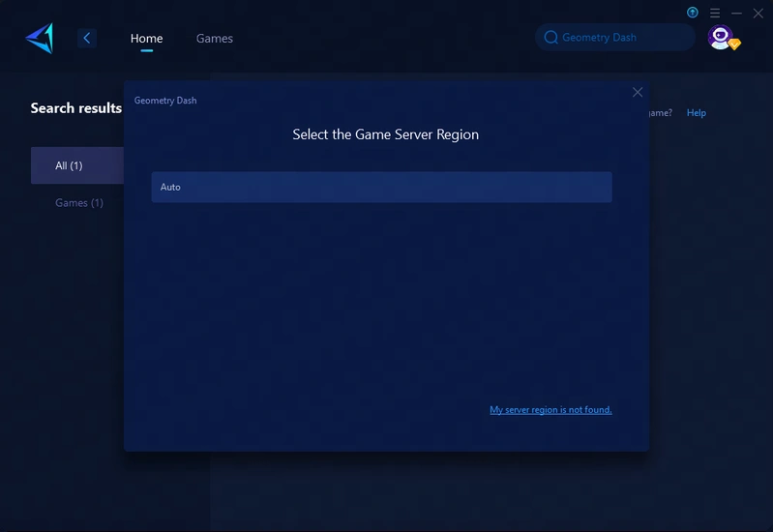773x532 pixels.
Task: Click 'My server region is not found' link
Action: pyautogui.click(x=550, y=410)
